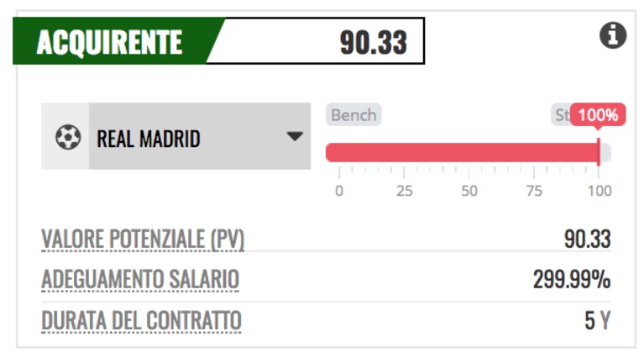Click the green ACQUIRENTE header tab
Image resolution: width=644 pixels, height=358 pixels.
coord(110,41)
